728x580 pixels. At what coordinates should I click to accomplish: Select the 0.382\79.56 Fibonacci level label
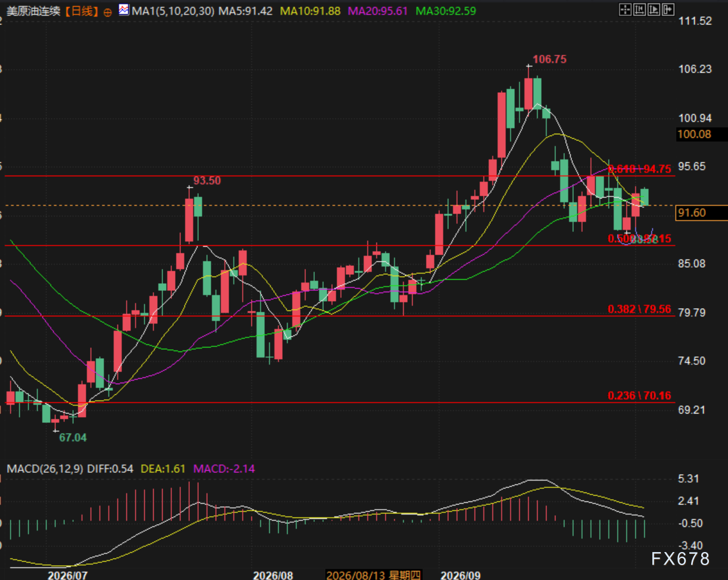(x=639, y=309)
